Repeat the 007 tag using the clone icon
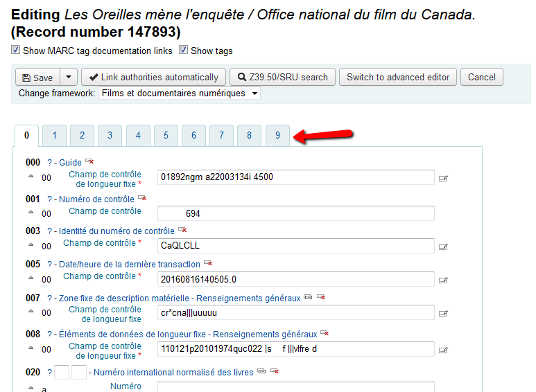 point(308,298)
